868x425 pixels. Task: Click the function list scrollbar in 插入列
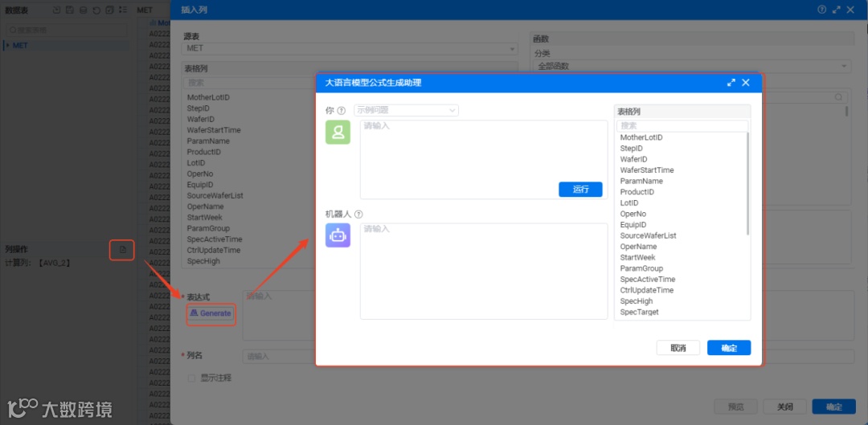pyautogui.click(x=846, y=111)
